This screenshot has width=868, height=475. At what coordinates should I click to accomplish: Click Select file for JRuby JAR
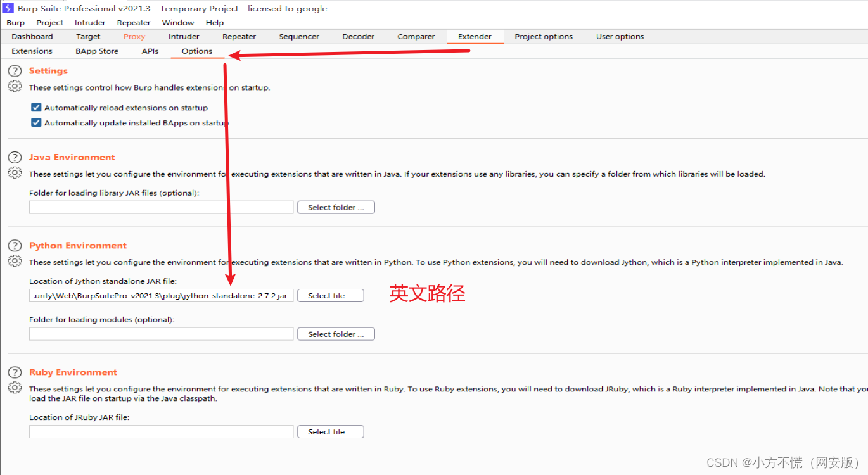coord(331,432)
